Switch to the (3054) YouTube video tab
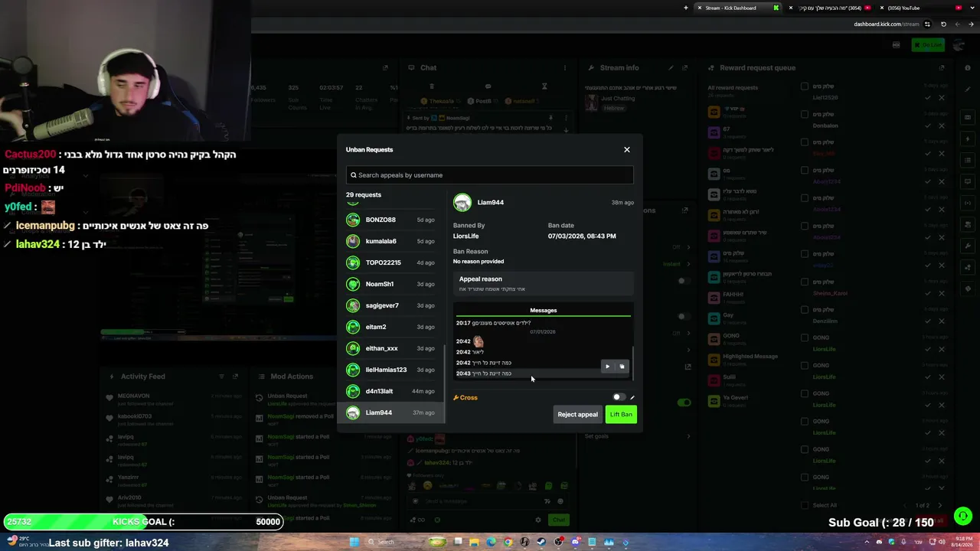Screen dimensions: 980x551 pyautogui.click(x=831, y=8)
